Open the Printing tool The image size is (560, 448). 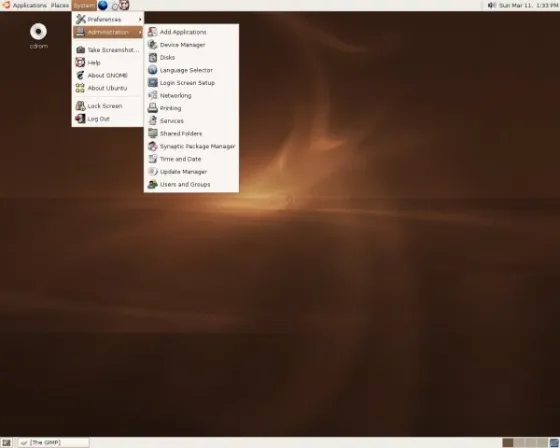click(x=191, y=108)
